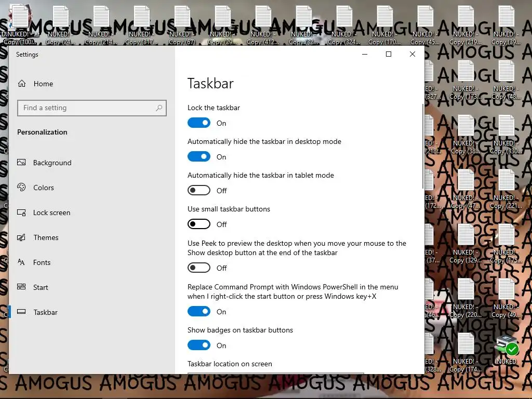Select desktop file NUKED! - Copy (170...
The height and width of the screenshot is (399, 532).
(385, 25)
